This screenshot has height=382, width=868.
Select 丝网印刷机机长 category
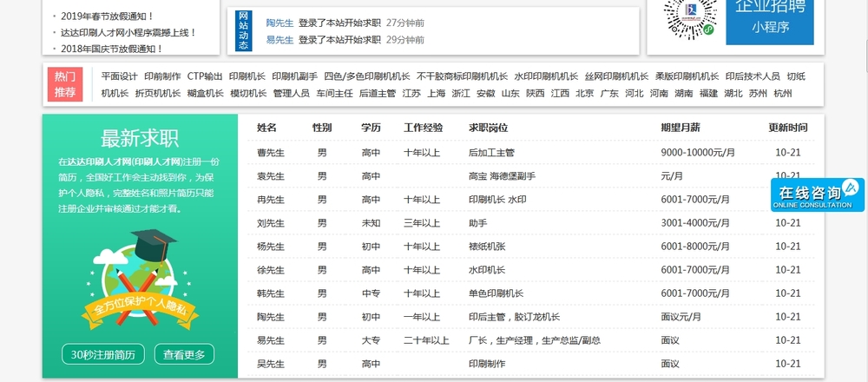616,76
